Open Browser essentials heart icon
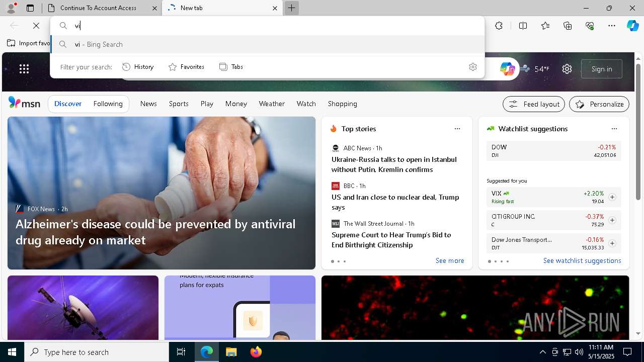Viewport: 644px width, 362px height. pyautogui.click(x=590, y=26)
